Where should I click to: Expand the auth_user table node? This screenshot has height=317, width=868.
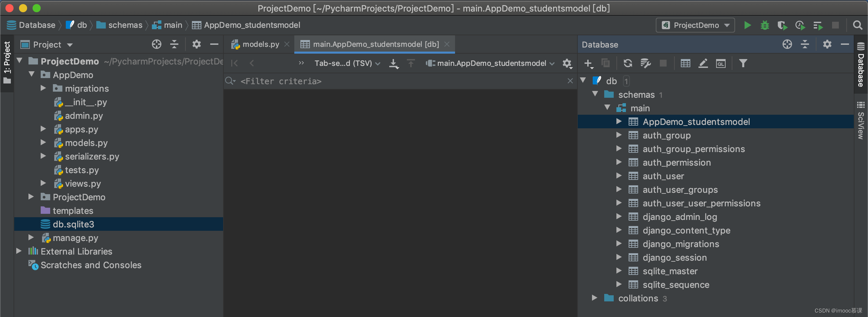(x=619, y=176)
